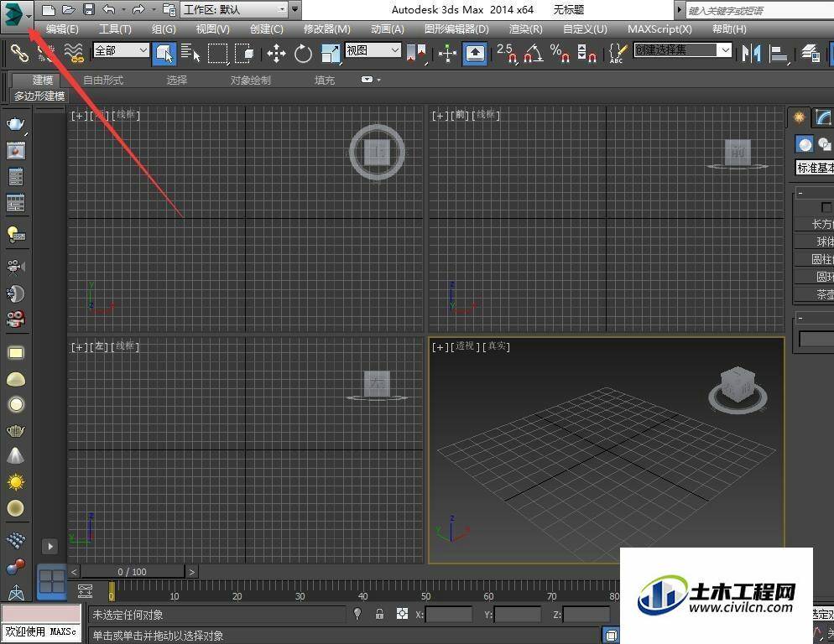Save the scene using the floppy disk icon
Image resolution: width=834 pixels, height=644 pixels.
click(x=89, y=9)
